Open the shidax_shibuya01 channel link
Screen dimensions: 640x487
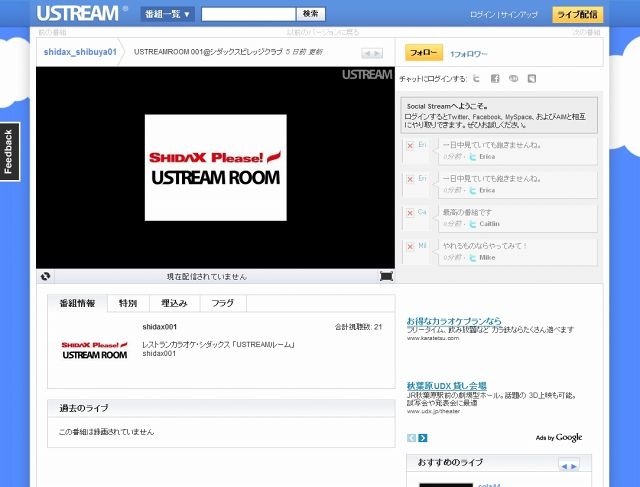click(x=80, y=52)
